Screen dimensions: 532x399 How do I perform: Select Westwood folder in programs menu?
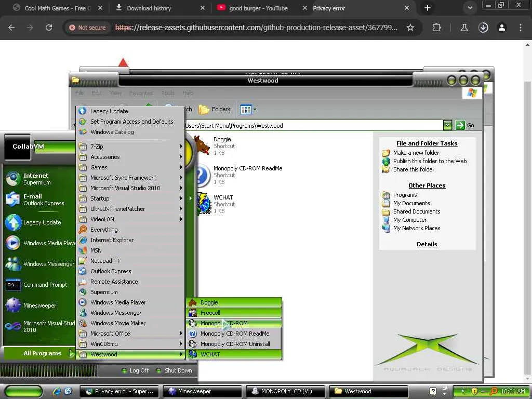pyautogui.click(x=130, y=354)
